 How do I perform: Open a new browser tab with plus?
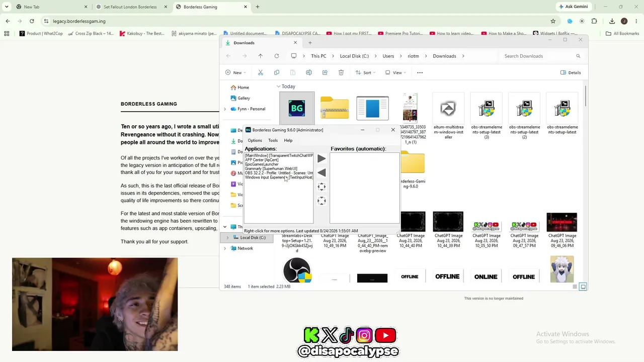[258, 7]
